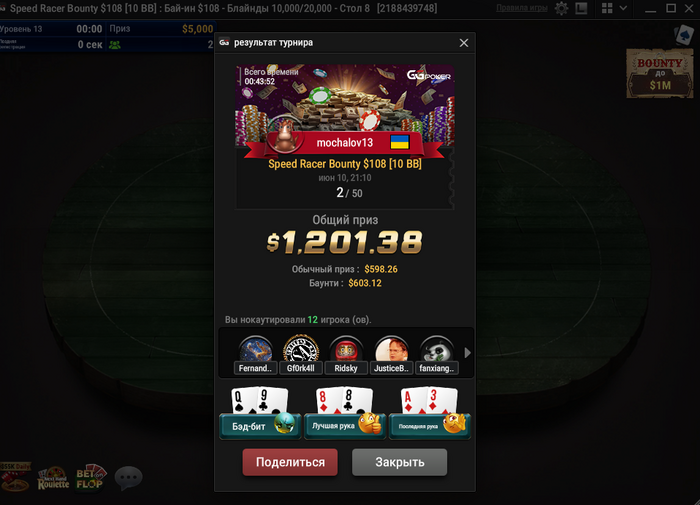
Task: Open the chat bubble icon
Action: (129, 478)
